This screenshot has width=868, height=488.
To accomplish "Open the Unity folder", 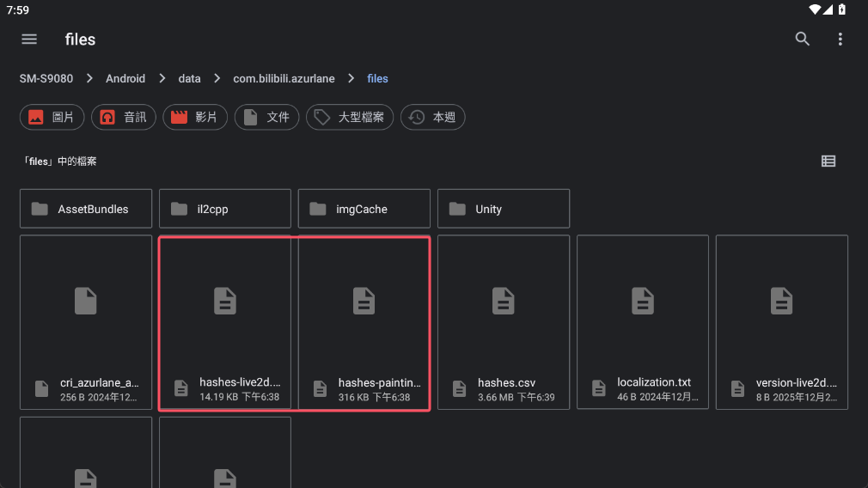I will pyautogui.click(x=504, y=209).
